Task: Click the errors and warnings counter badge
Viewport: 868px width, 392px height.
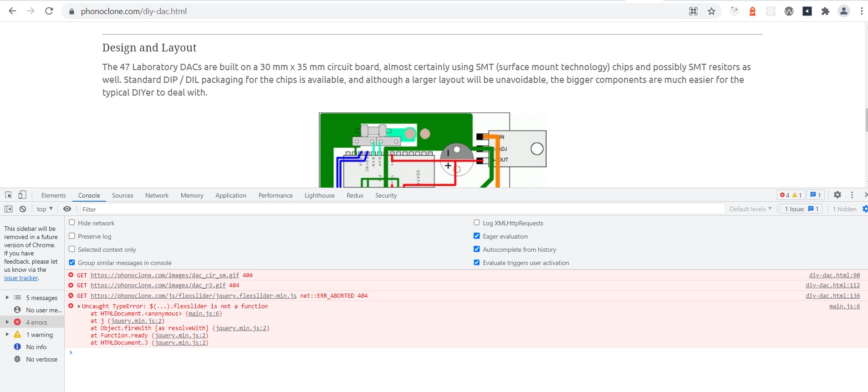Action: coord(791,195)
